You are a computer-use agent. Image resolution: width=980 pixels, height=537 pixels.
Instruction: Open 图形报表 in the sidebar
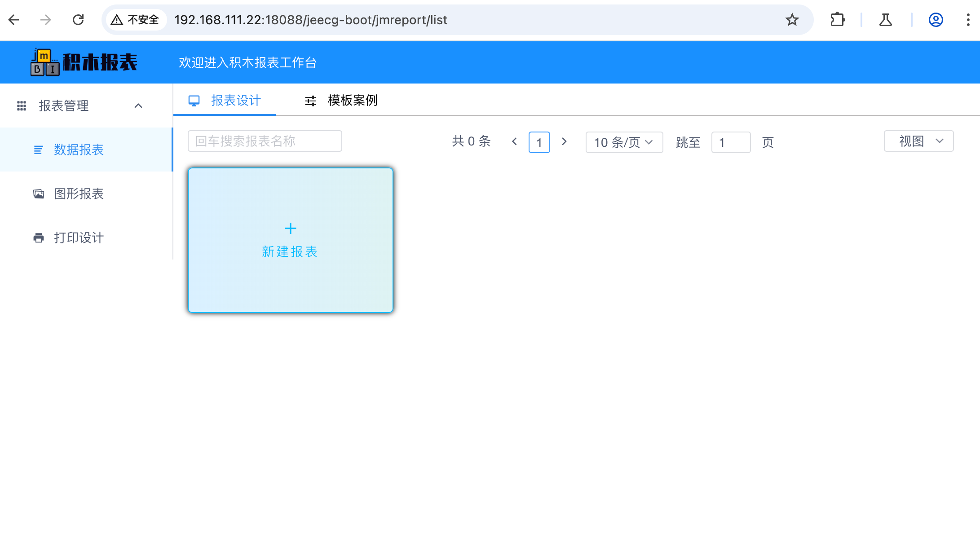(79, 194)
